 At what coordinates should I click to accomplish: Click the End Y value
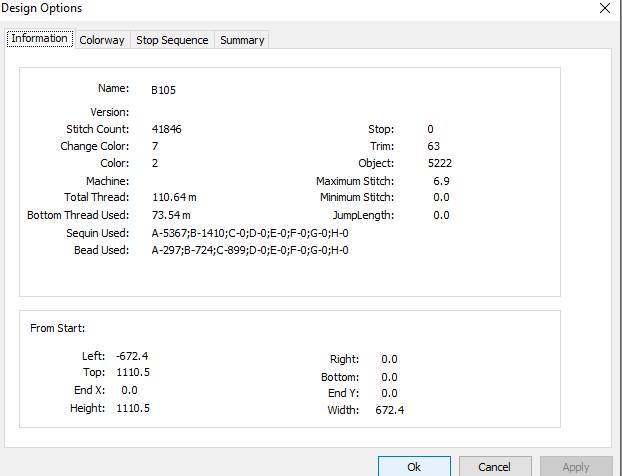point(389,393)
